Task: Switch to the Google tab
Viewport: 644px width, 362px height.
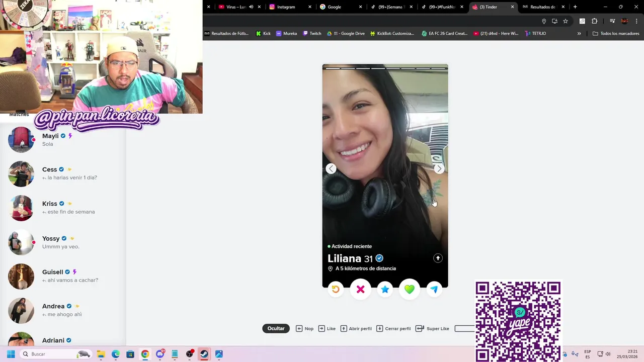Action: click(341, 7)
